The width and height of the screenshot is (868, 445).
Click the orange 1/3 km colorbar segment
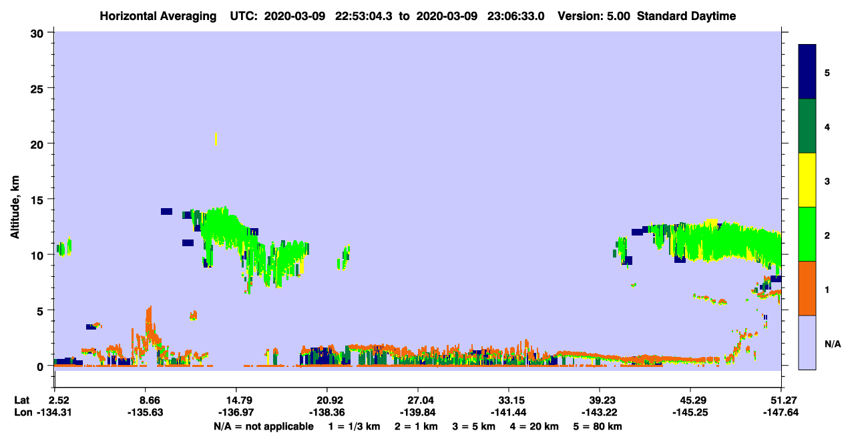807,288
